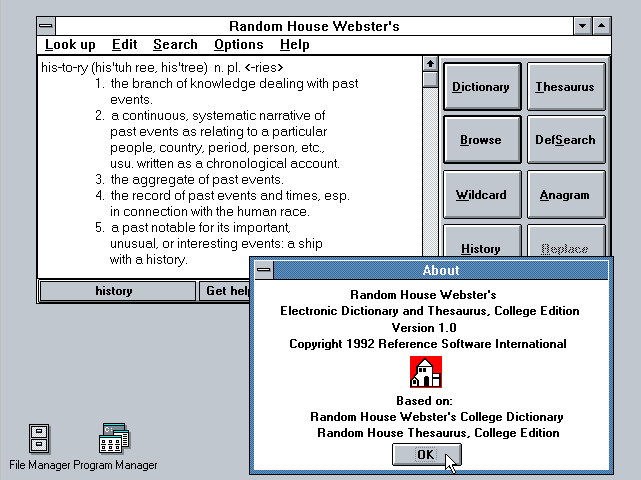Screen dimensions: 641x480
Task: Open the Help menu
Action: pos(295,45)
